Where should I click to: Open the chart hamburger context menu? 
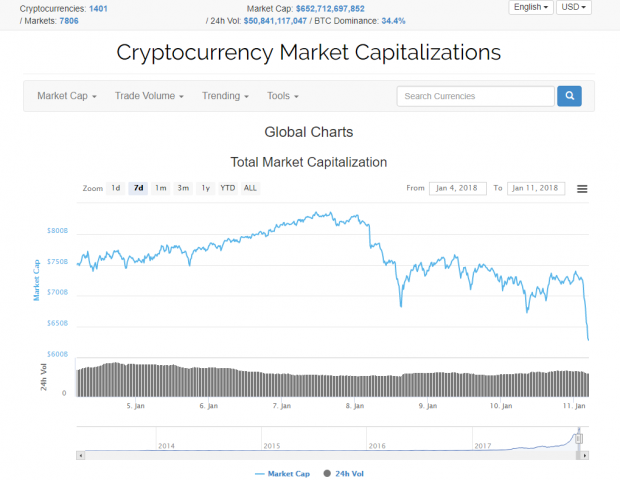[x=582, y=188]
